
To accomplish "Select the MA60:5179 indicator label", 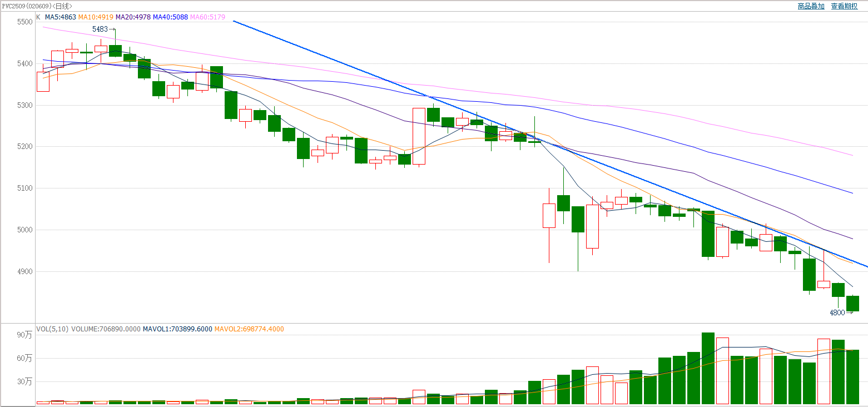I will 208,17.
